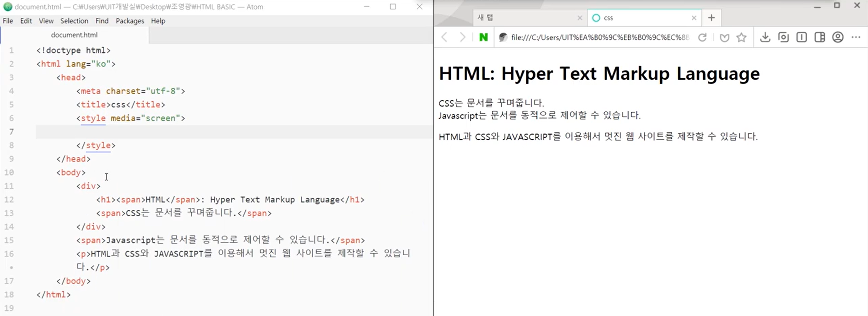The height and width of the screenshot is (316, 868).
Task: Open the three-dot browser menu
Action: pyautogui.click(x=856, y=37)
